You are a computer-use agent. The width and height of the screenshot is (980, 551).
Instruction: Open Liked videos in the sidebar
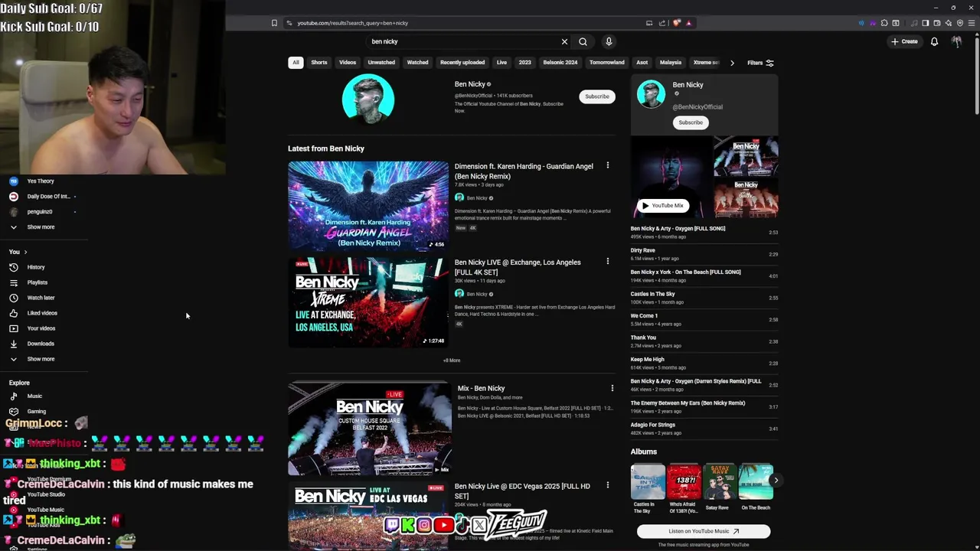click(44, 313)
